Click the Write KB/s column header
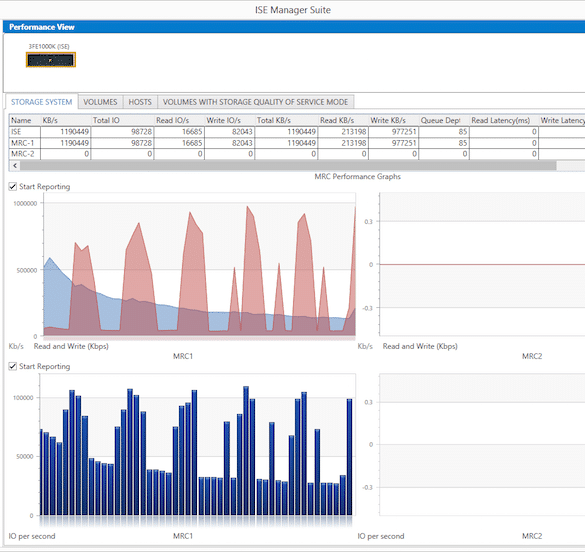The width and height of the screenshot is (585, 552). point(393,120)
